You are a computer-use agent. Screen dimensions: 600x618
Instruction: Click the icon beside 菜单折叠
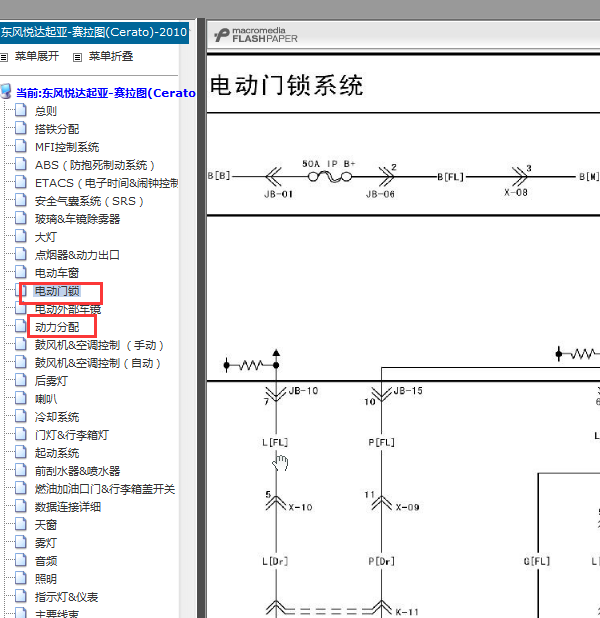pos(77,58)
